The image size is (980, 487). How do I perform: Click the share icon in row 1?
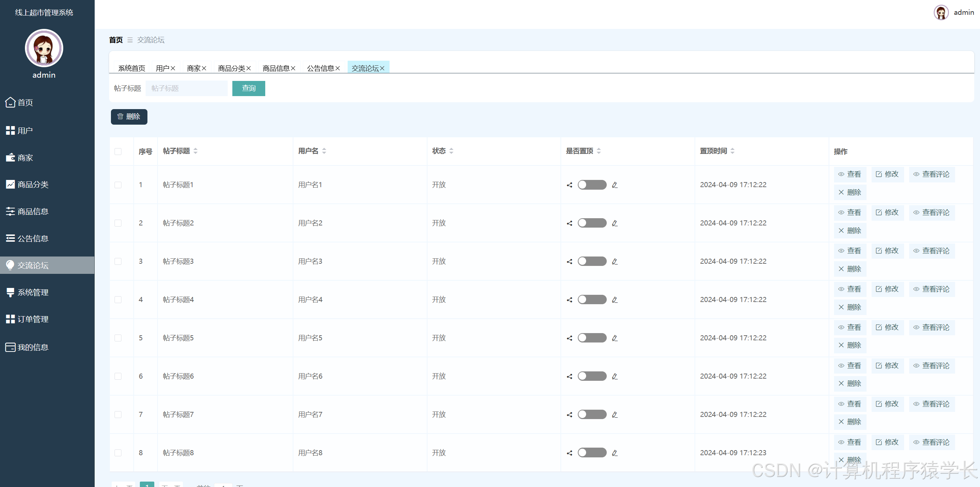pyautogui.click(x=569, y=185)
